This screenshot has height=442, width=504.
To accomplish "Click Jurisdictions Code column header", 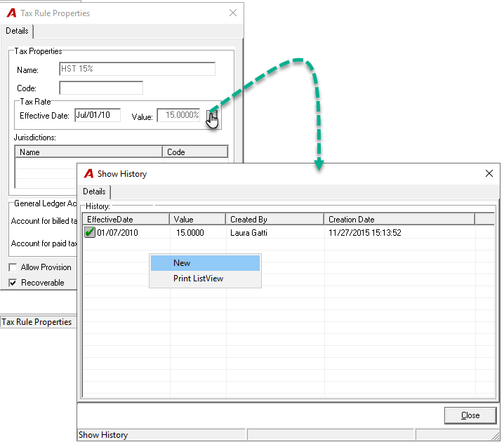I will (x=195, y=152).
